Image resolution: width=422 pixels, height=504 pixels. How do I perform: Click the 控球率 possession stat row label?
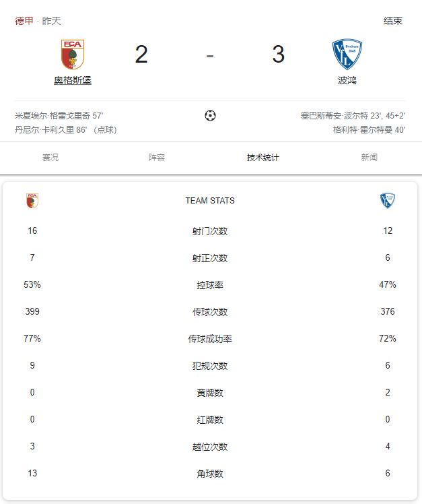point(210,285)
